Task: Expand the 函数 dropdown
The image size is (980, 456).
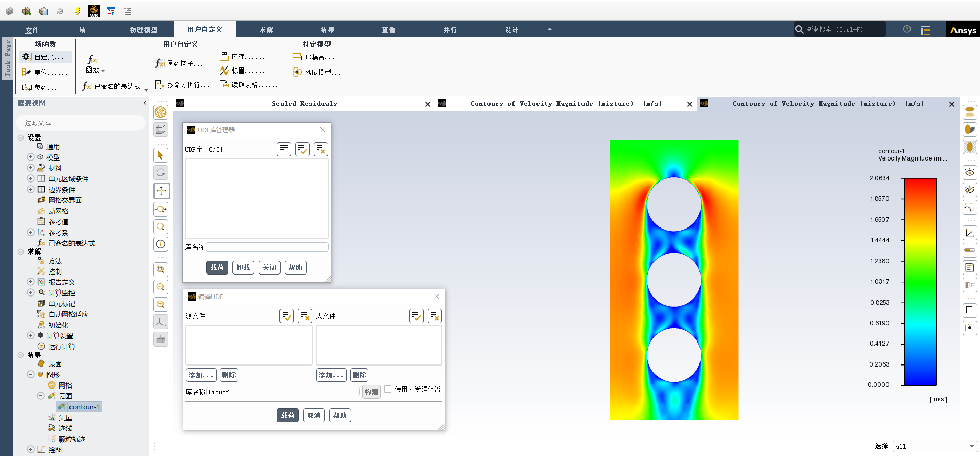Action: coord(96,64)
